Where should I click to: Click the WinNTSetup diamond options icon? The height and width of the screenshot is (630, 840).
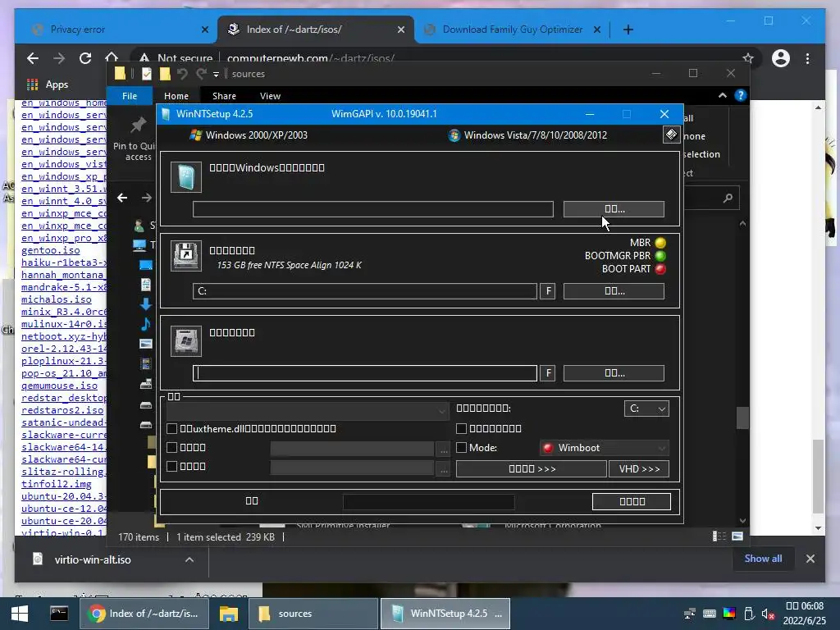coord(671,135)
